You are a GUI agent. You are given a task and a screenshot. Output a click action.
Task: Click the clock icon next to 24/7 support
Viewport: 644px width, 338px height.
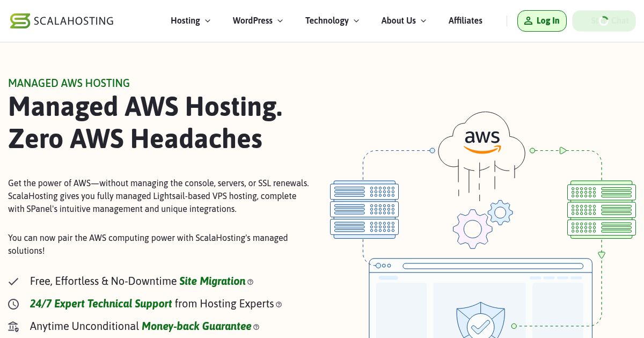pyautogui.click(x=13, y=304)
